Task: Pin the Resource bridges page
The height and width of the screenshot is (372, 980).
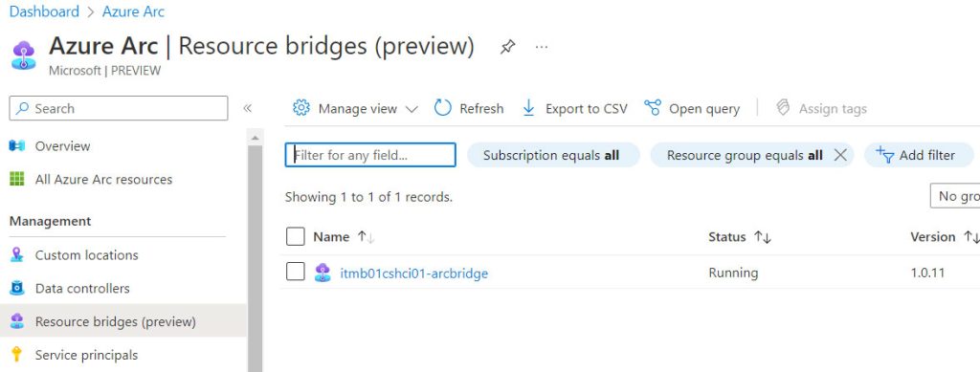Action: click(x=507, y=47)
